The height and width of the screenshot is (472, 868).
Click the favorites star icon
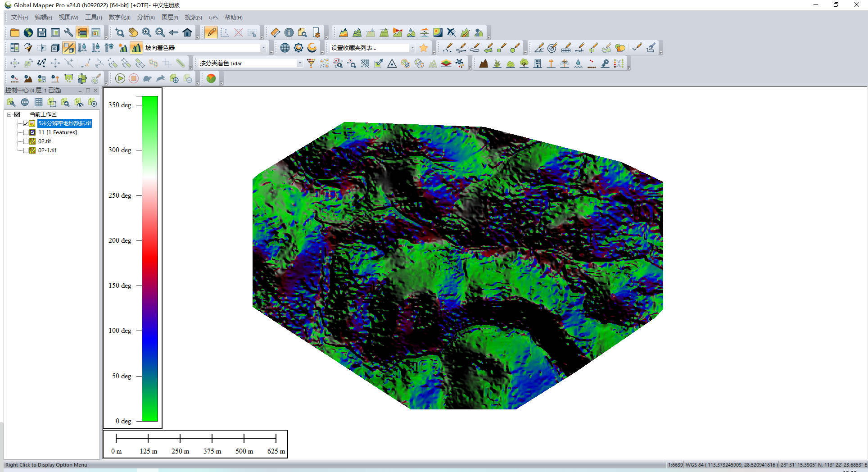click(x=424, y=48)
